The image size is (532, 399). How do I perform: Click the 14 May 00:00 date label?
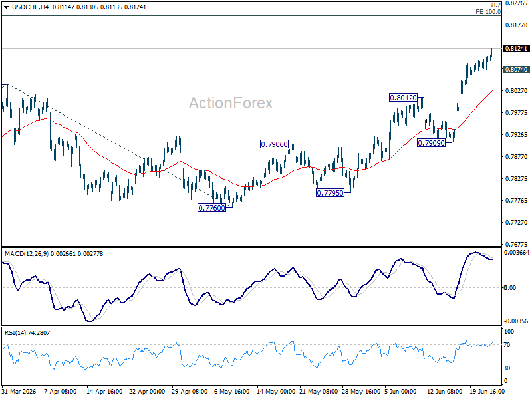[x=276, y=392]
